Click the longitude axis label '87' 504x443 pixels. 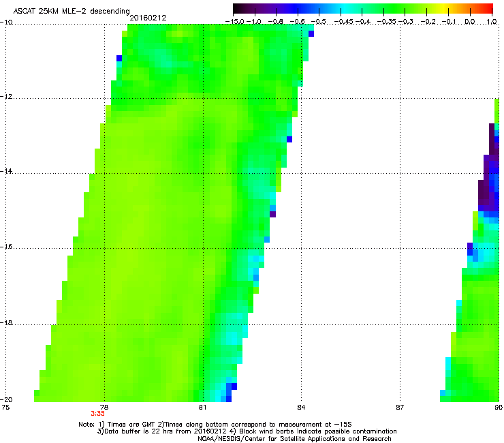(x=400, y=408)
